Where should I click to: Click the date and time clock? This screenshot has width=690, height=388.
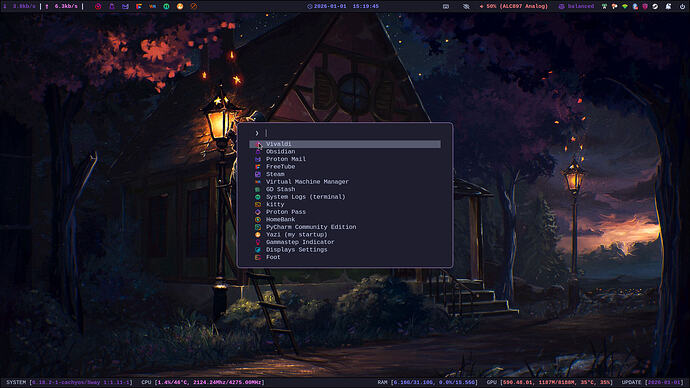click(x=343, y=6)
